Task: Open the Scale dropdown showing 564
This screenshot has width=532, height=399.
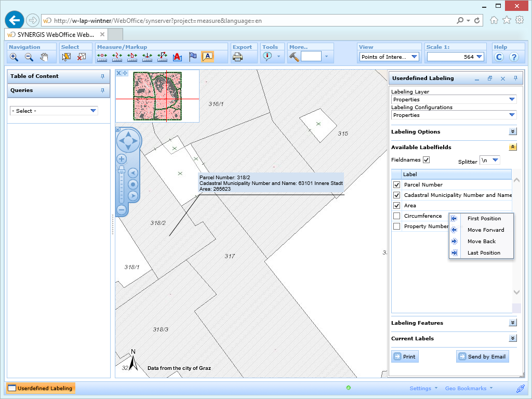Action: (478, 57)
